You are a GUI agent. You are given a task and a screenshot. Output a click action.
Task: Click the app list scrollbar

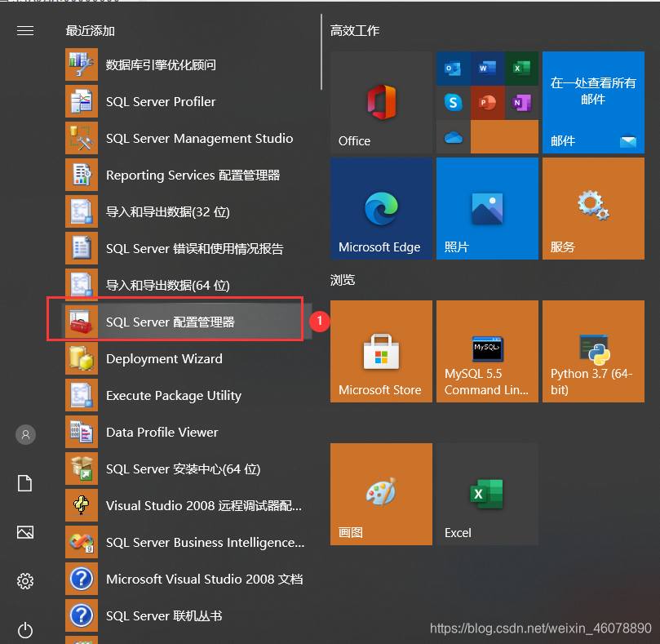(321, 51)
